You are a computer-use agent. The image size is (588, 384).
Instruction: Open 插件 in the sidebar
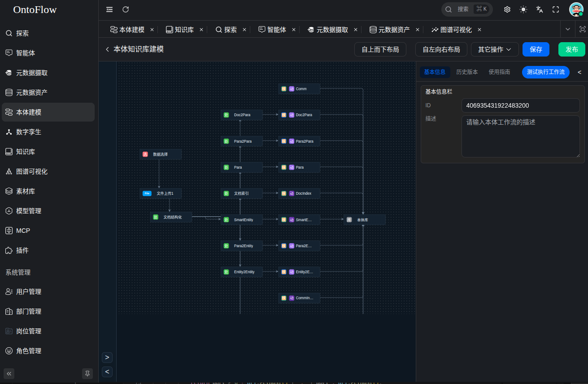click(48, 250)
